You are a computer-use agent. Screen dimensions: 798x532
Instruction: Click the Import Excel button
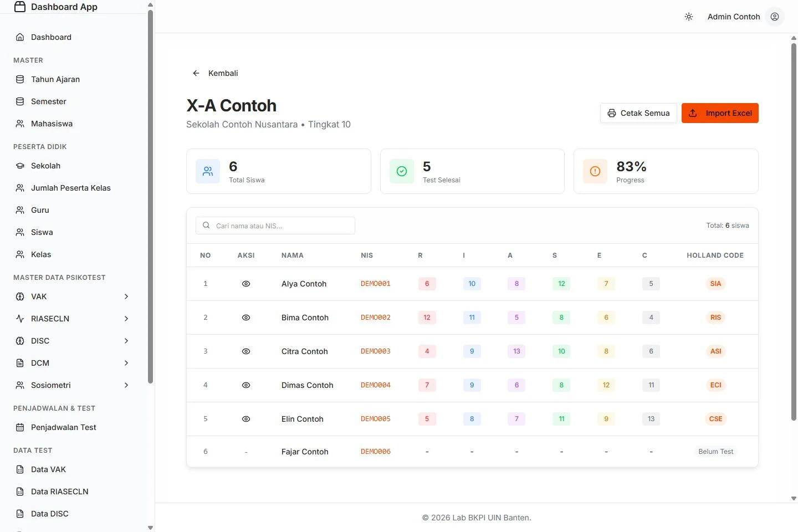click(x=720, y=113)
